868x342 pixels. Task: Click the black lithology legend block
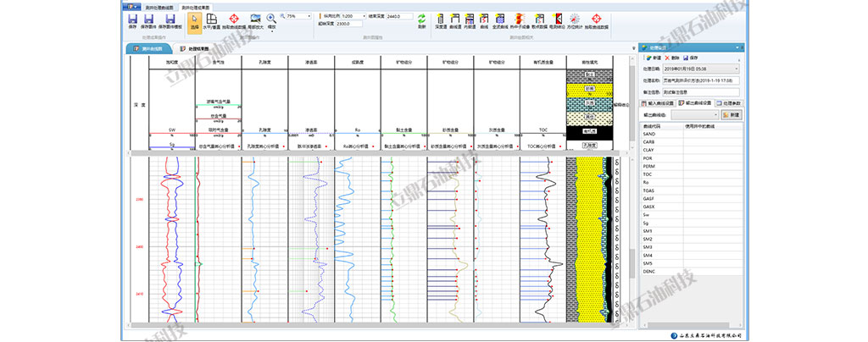(x=590, y=133)
